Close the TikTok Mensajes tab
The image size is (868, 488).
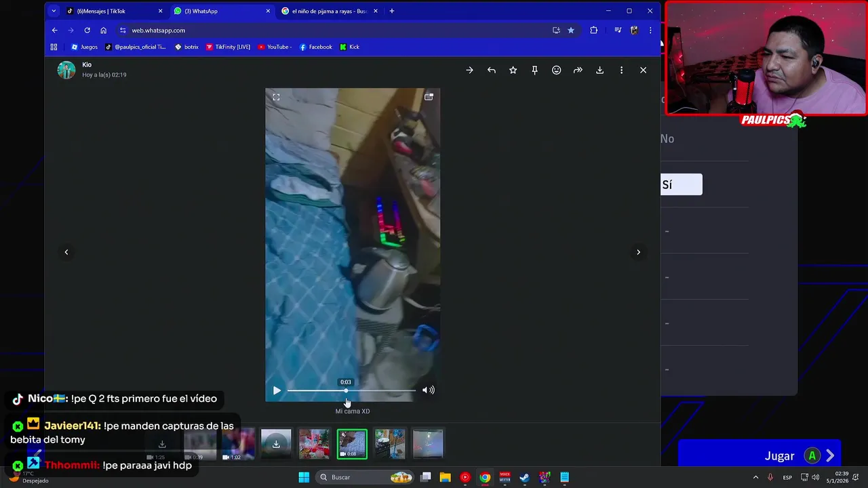160,11
